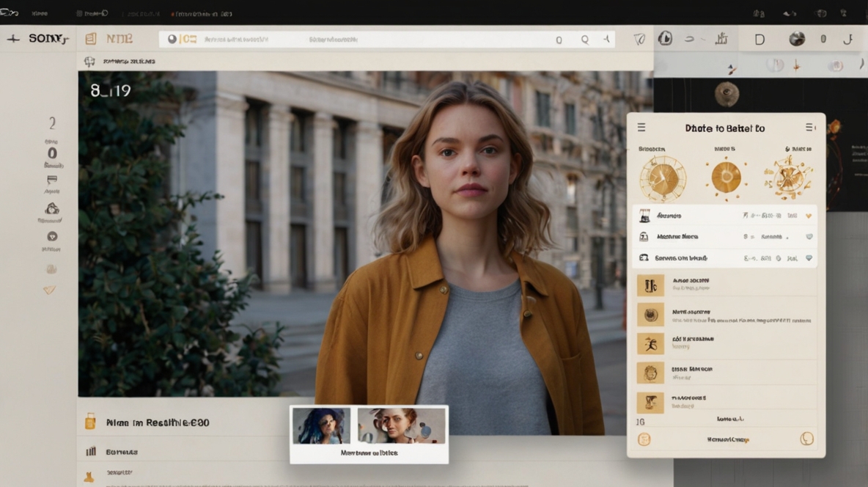Image resolution: width=868 pixels, height=487 pixels.
Task: Select the bottom square-icon item in panel list
Action: pyautogui.click(x=650, y=402)
